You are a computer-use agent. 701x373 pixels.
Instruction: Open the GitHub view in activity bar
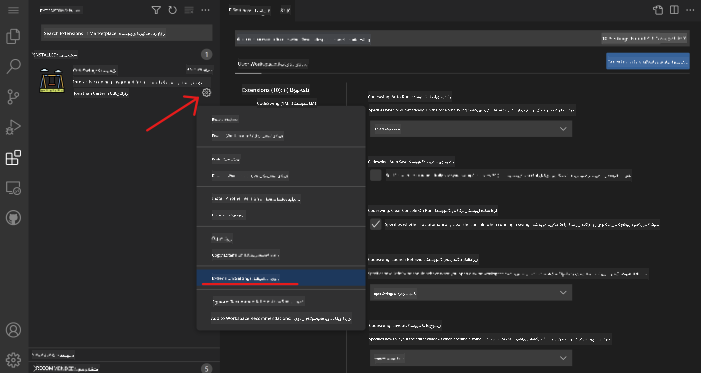[x=13, y=218]
